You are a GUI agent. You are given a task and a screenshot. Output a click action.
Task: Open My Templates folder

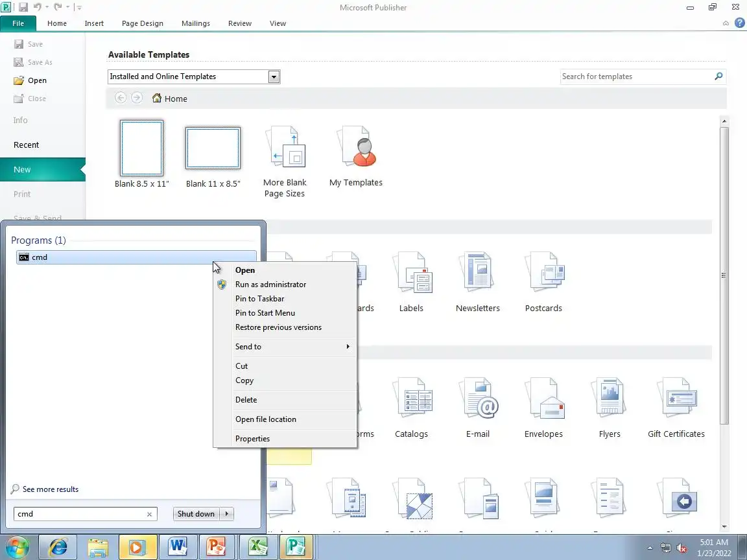click(356, 156)
